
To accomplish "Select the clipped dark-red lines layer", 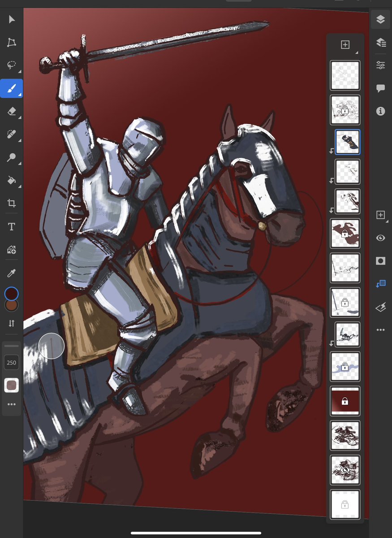I will pos(347,201).
